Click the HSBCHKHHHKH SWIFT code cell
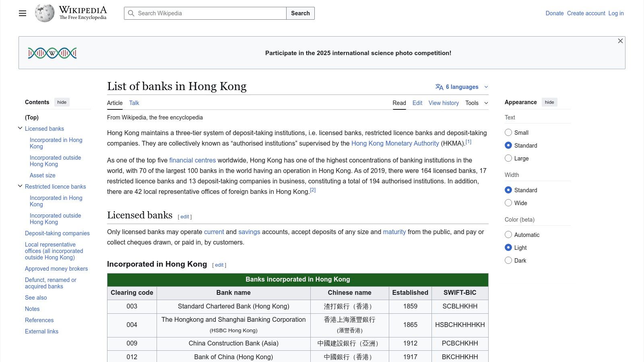The image size is (644, 362). (x=460, y=325)
